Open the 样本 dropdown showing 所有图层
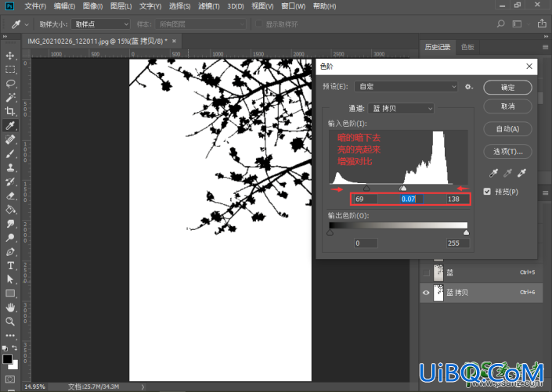This screenshot has width=552, height=392. tap(200, 24)
